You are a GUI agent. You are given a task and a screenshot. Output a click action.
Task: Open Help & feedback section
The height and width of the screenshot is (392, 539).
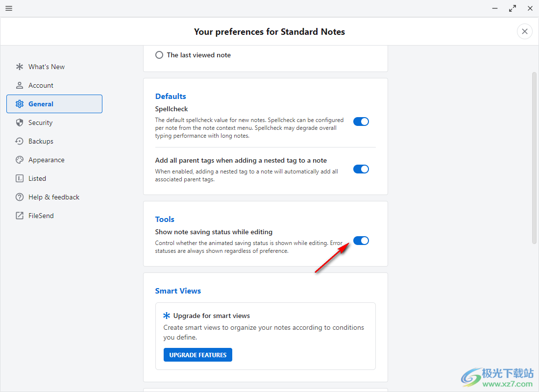(x=54, y=197)
